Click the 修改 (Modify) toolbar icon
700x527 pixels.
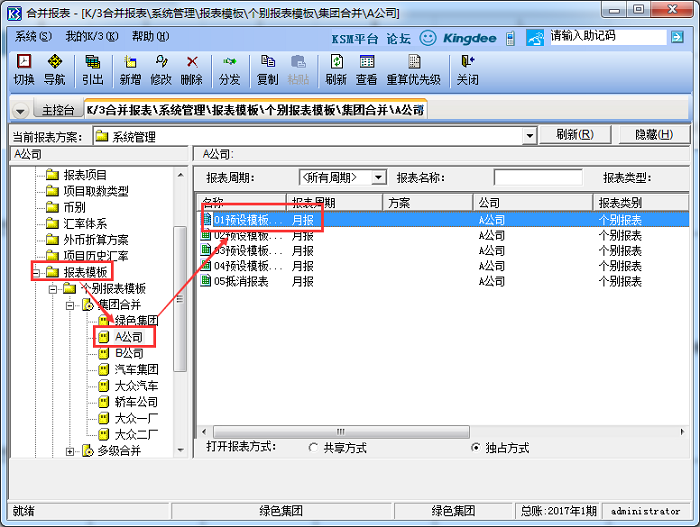pos(160,69)
